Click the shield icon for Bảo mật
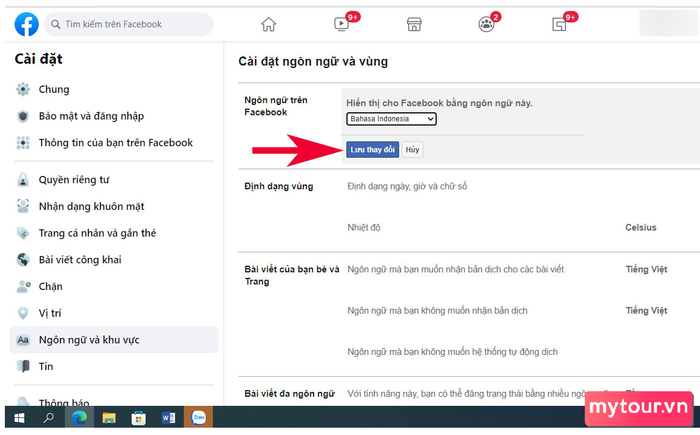Image resolution: width=700 pixels, height=435 pixels. point(23,116)
